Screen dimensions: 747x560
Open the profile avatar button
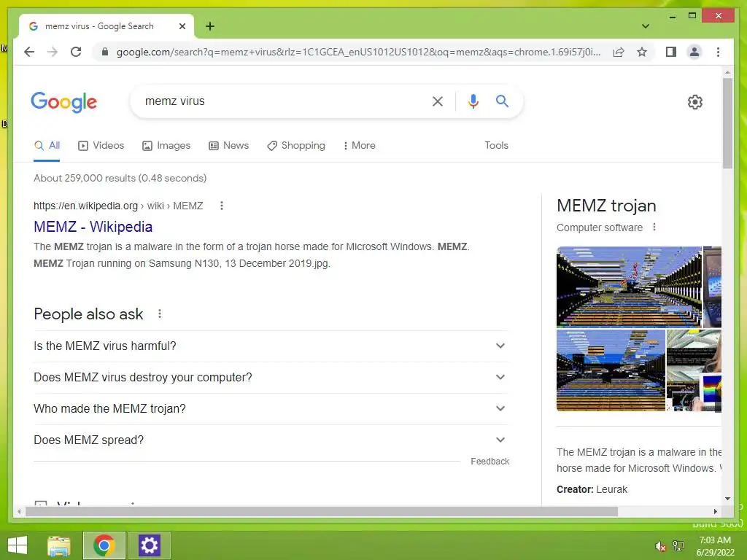(694, 52)
